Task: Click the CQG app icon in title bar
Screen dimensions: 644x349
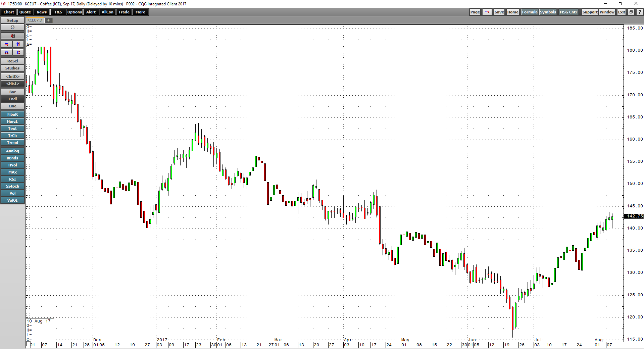Action: pyautogui.click(x=3, y=4)
